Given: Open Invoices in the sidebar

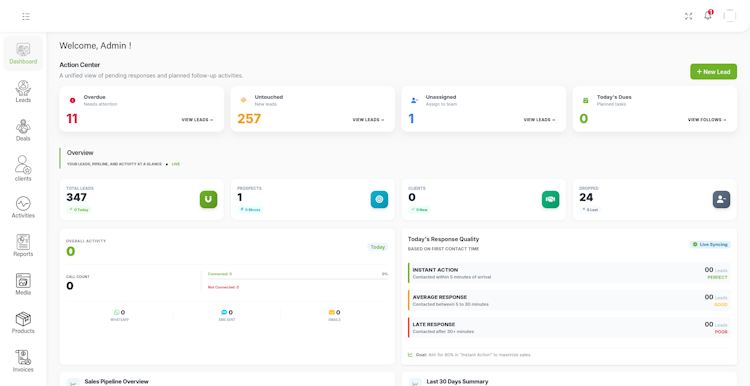Looking at the screenshot, I should (x=23, y=362).
